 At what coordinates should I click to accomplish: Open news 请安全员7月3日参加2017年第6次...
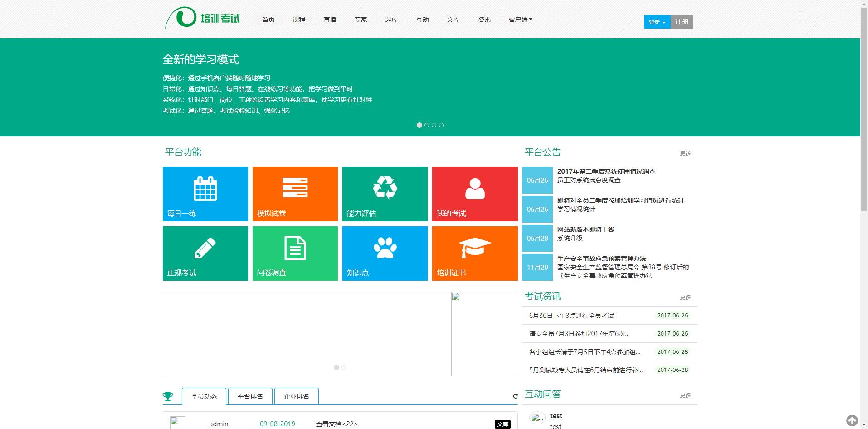click(579, 334)
